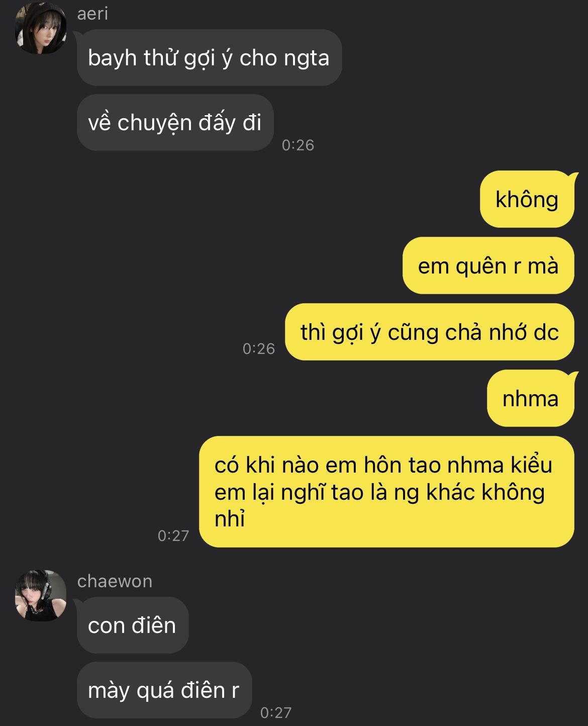Image resolution: width=588 pixels, height=726 pixels.
Task: Tap the 0:26 timestamp beside yellow bubble
Action: [259, 349]
